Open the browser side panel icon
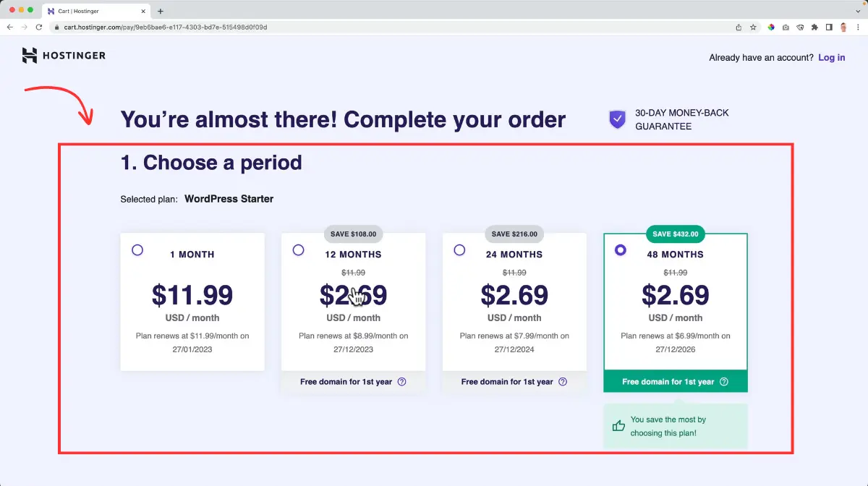 click(829, 27)
